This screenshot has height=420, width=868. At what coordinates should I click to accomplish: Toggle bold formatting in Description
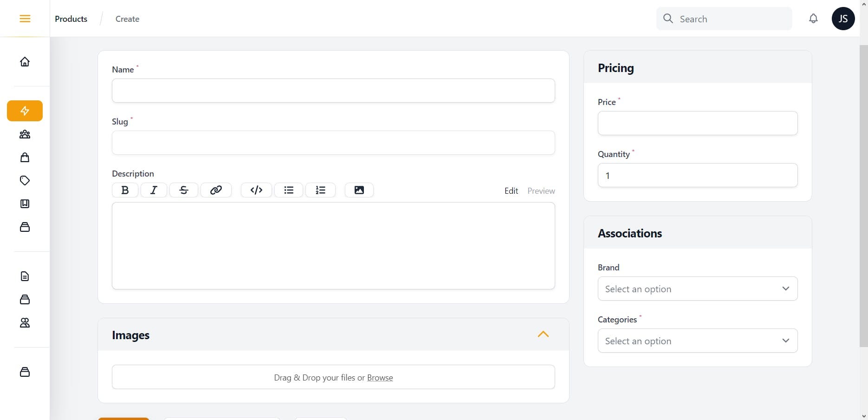pyautogui.click(x=125, y=190)
